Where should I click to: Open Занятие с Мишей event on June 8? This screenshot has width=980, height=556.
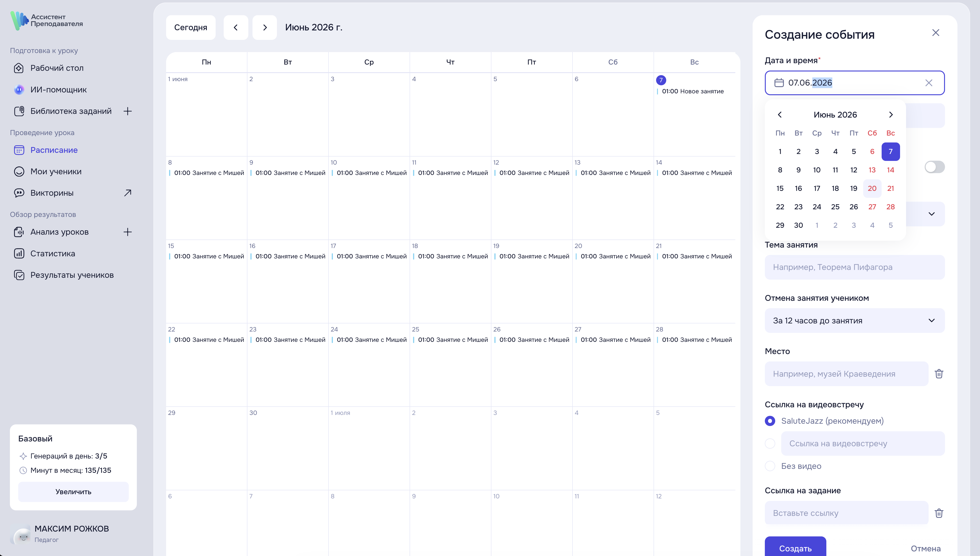point(206,173)
